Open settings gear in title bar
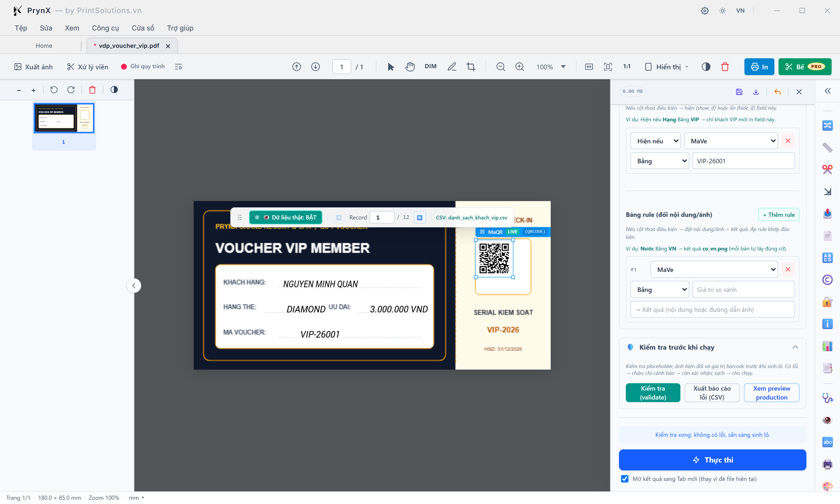The width and height of the screenshot is (840, 504). pyautogui.click(x=705, y=10)
